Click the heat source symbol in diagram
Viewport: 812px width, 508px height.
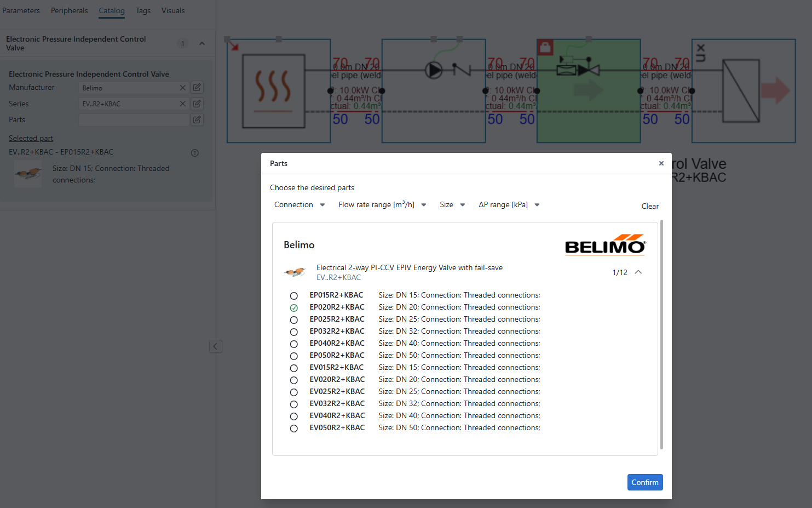point(274,91)
